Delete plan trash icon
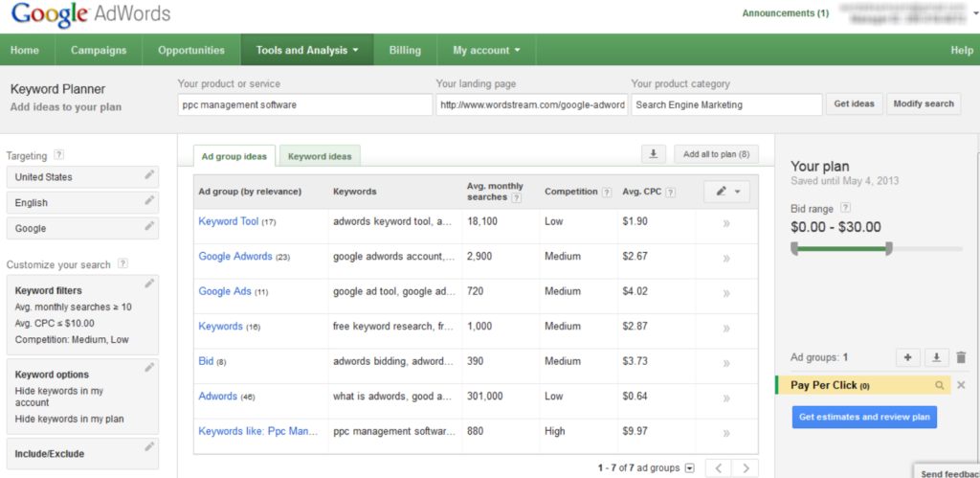The image size is (980, 478). coord(961,358)
